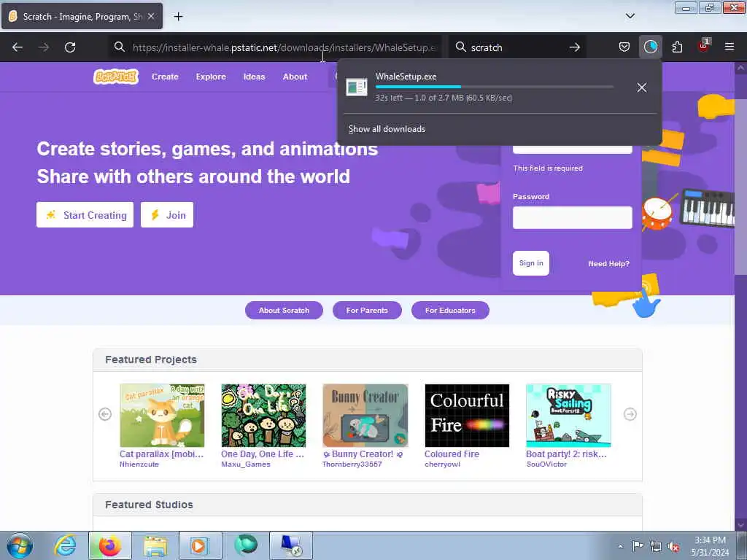The height and width of the screenshot is (560, 747).
Task: Open the Cat parallax project thumbnail
Action: [162, 416]
